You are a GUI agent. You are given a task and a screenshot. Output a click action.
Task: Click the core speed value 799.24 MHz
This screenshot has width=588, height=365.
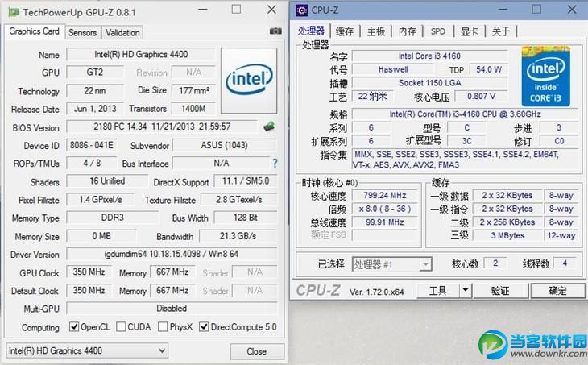(x=385, y=196)
